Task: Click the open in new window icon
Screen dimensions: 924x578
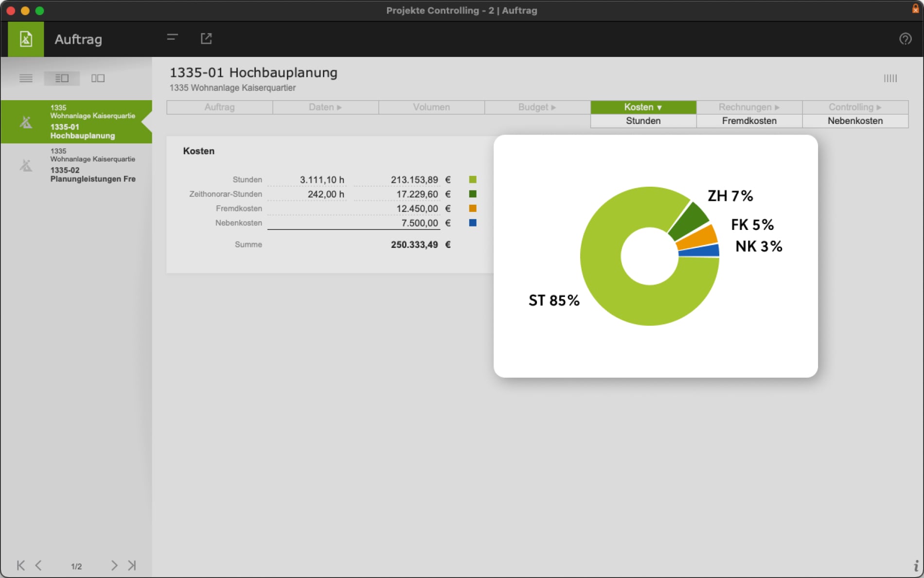Action: pos(206,38)
